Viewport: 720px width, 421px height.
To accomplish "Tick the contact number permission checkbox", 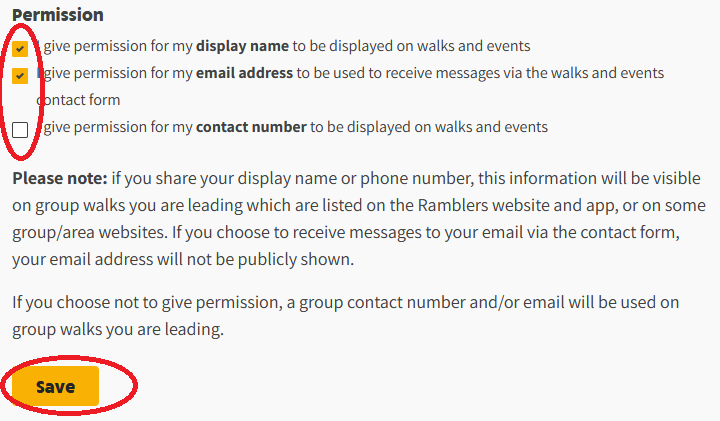I will pyautogui.click(x=20, y=129).
